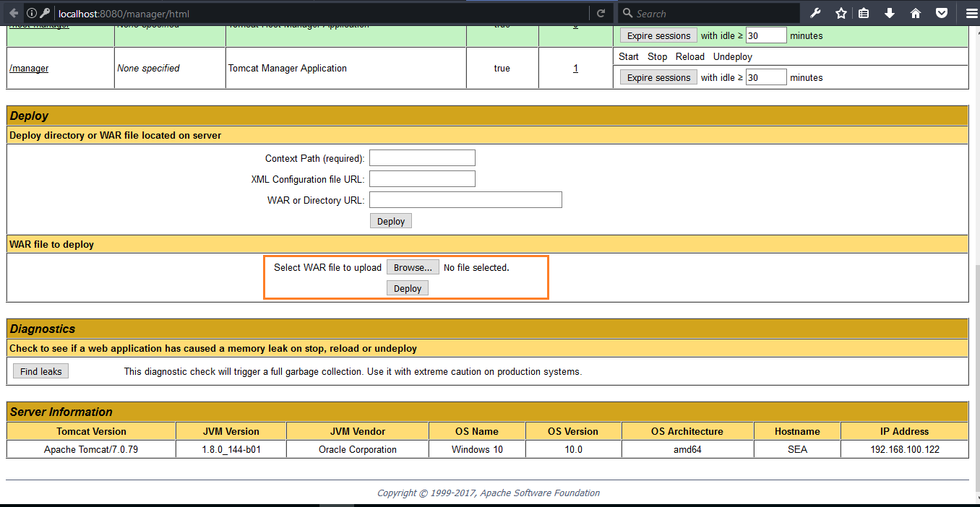This screenshot has width=980, height=507.
Task: Expire sessions for the /manager application
Action: 658,77
